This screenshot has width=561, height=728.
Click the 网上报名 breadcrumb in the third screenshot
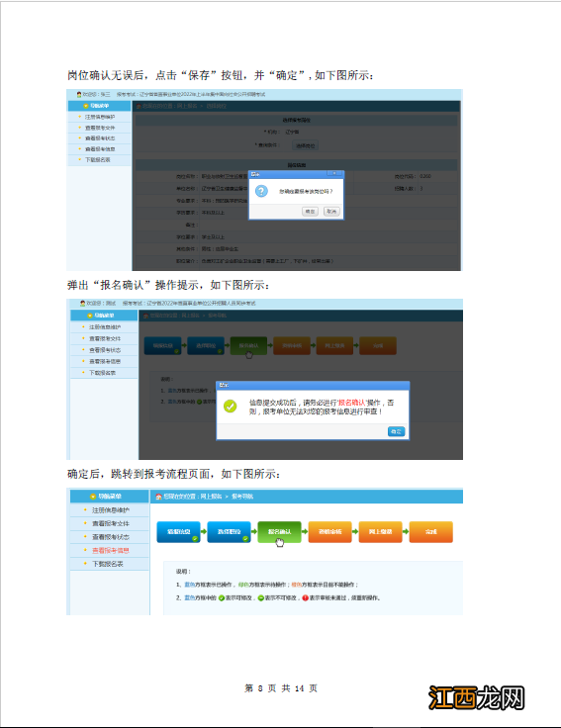pos(212,497)
